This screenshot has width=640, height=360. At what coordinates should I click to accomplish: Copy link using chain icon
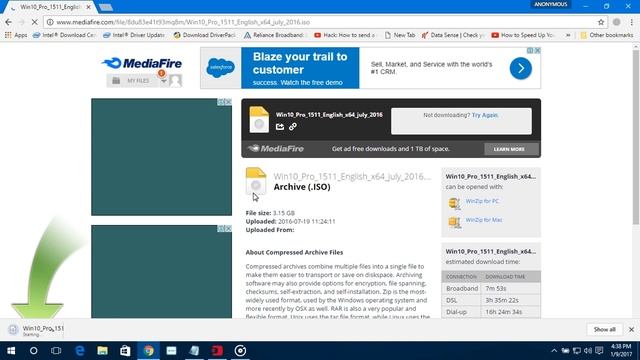(x=293, y=127)
